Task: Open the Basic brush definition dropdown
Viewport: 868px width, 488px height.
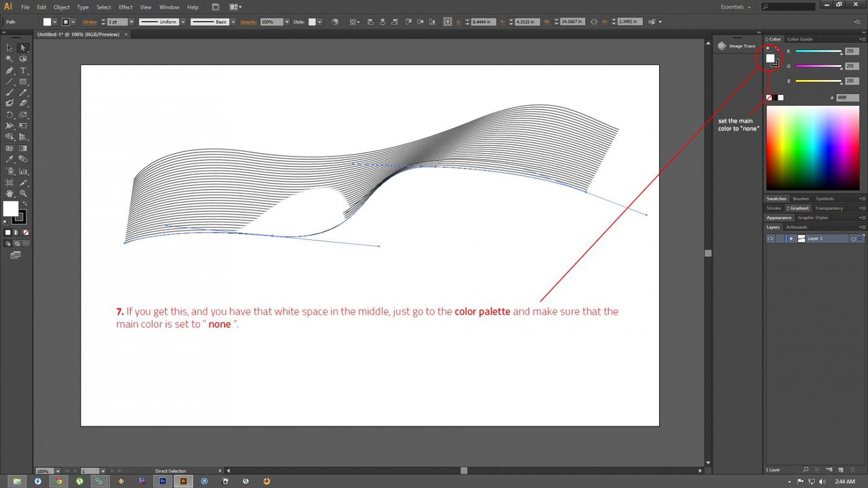Action: [x=233, y=22]
